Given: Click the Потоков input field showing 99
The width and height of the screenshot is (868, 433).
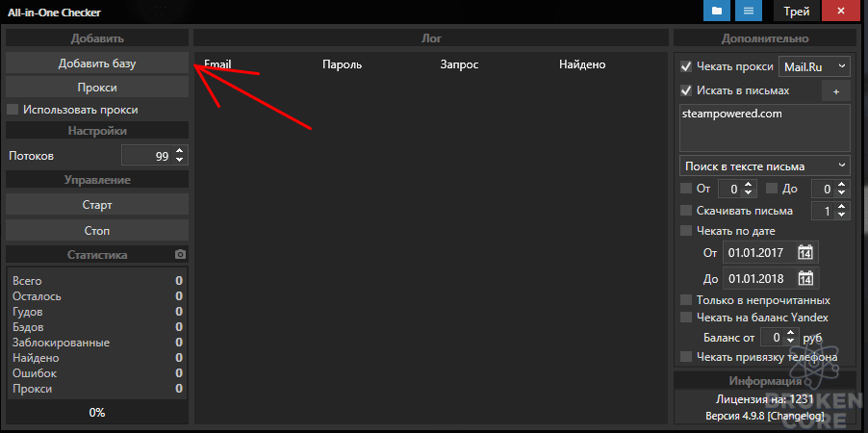Looking at the screenshot, I should [x=147, y=156].
